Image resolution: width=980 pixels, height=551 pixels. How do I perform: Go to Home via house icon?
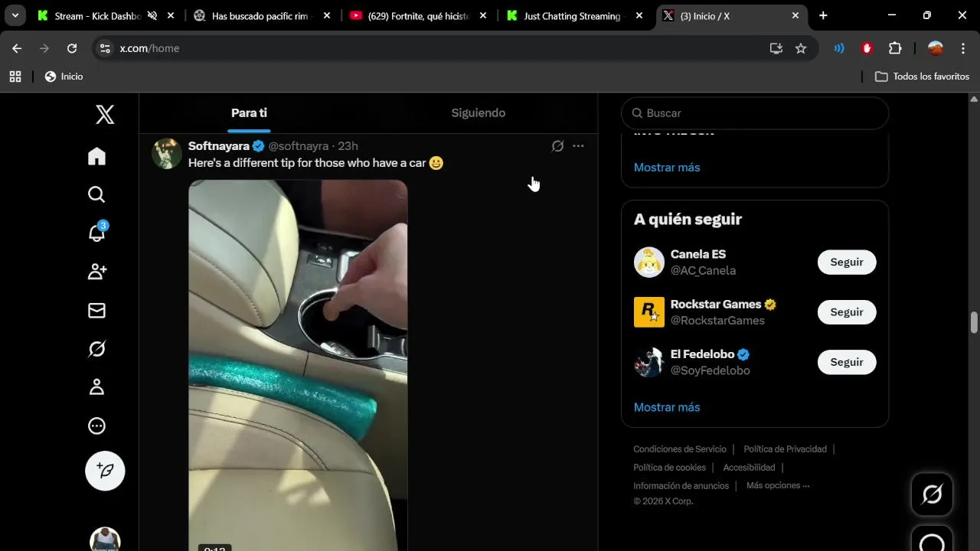coord(96,156)
